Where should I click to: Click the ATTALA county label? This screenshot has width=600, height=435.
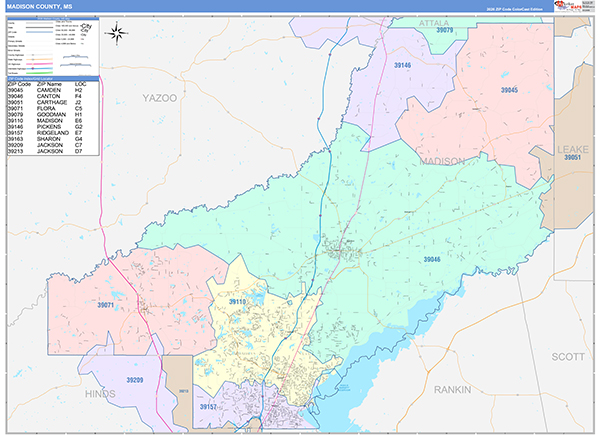tap(434, 23)
